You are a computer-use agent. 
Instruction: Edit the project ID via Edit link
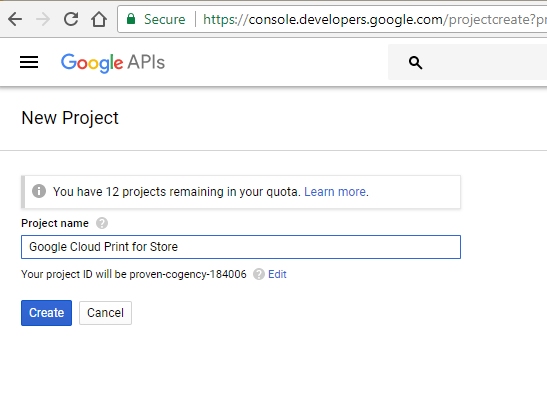(277, 274)
